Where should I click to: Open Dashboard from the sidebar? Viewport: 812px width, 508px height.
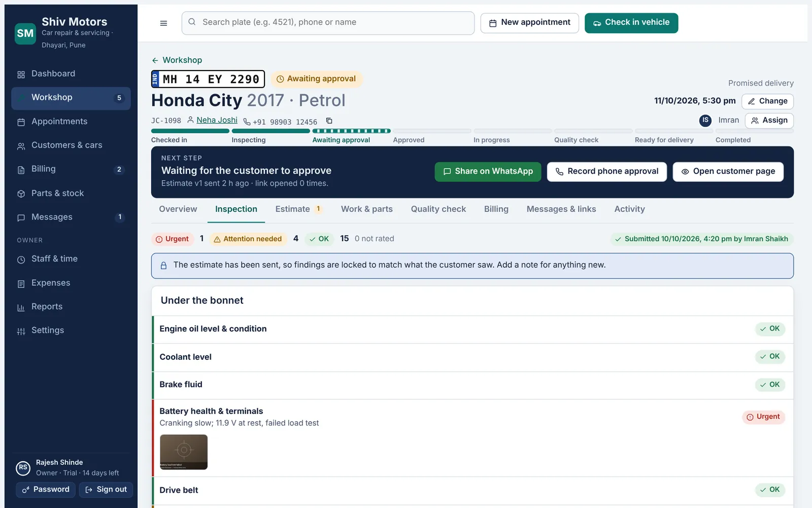pos(71,74)
